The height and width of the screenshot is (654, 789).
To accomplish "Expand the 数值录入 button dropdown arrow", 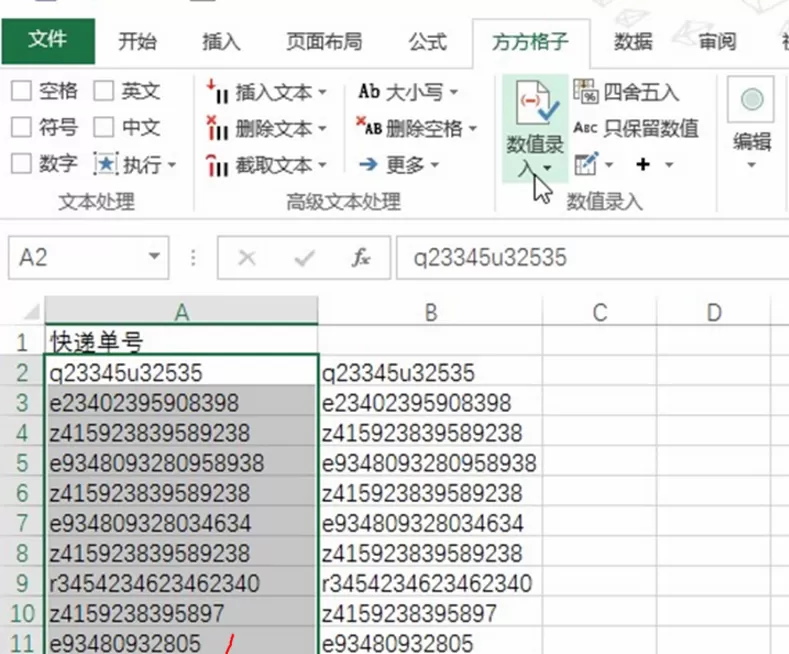I will pos(547,168).
